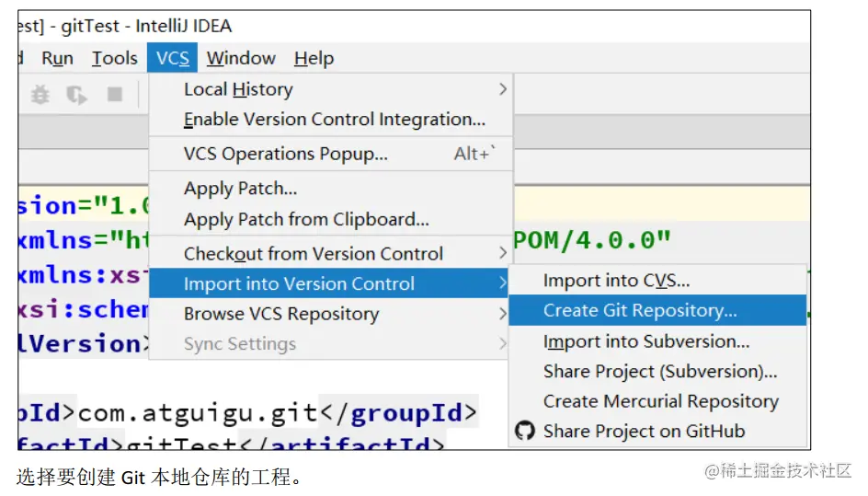Select Apply Patch... menu entry
The width and height of the screenshot is (868, 496).
330,189
